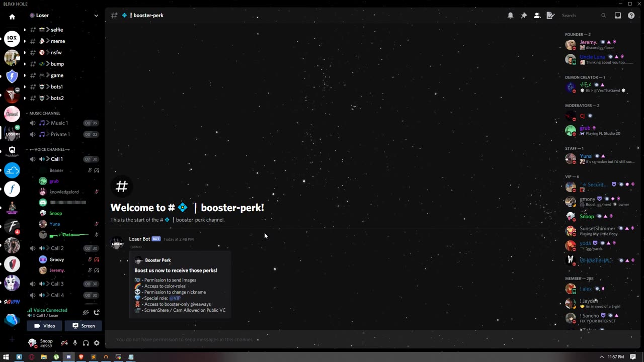Screen dimensions: 644x362
Task: Open the blue shield lightning server
Action: pos(12,76)
